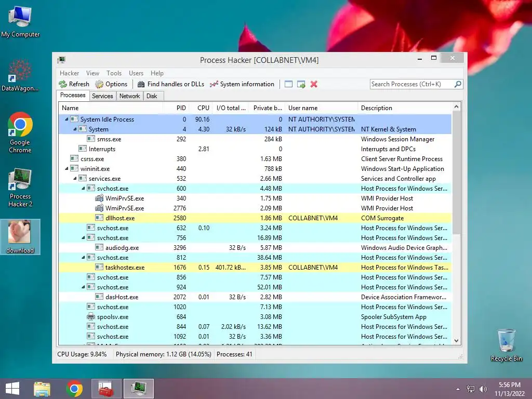
Task: Open Find handles or DLLs
Action: click(170, 84)
